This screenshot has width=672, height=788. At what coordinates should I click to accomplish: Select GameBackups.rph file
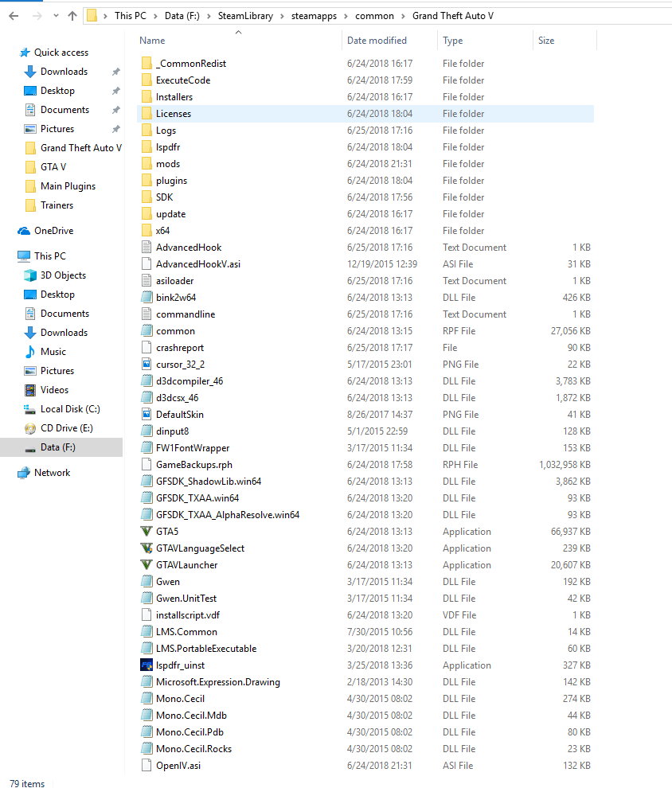coord(194,465)
